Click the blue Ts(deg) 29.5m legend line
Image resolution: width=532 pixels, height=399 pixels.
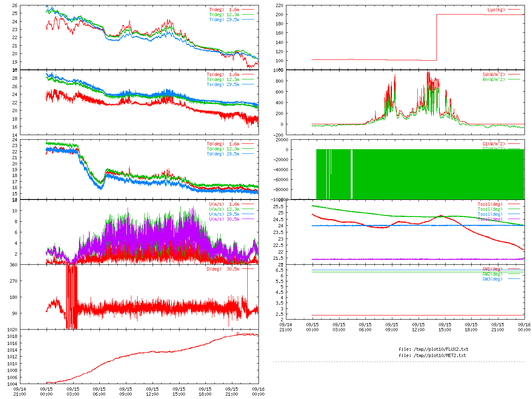[x=248, y=84]
